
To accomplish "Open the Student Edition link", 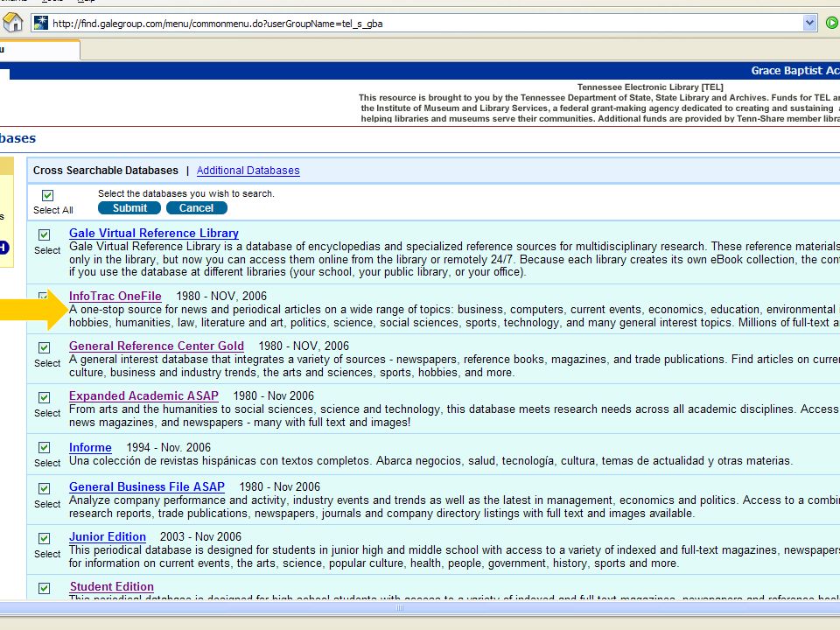I will [111, 586].
